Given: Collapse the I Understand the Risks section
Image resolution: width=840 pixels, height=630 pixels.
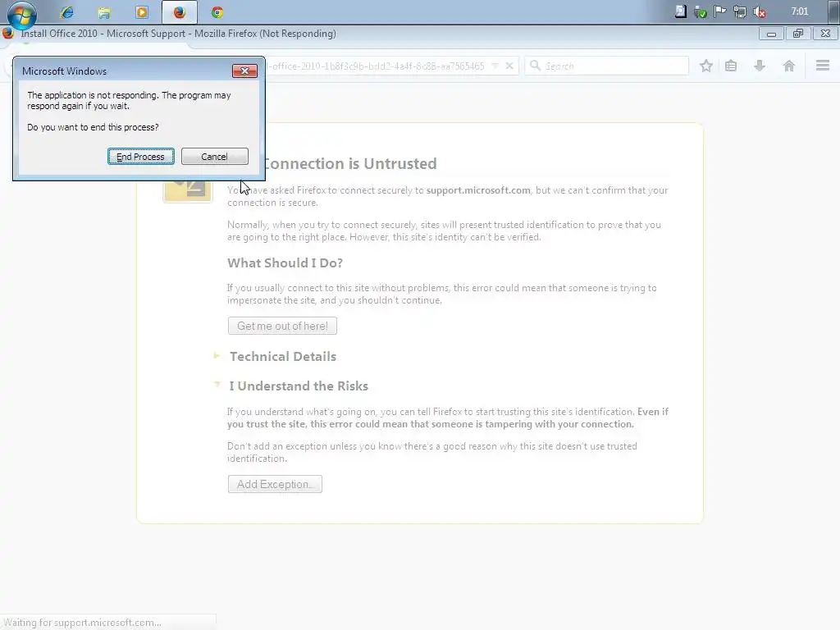Looking at the screenshot, I should 299,386.
